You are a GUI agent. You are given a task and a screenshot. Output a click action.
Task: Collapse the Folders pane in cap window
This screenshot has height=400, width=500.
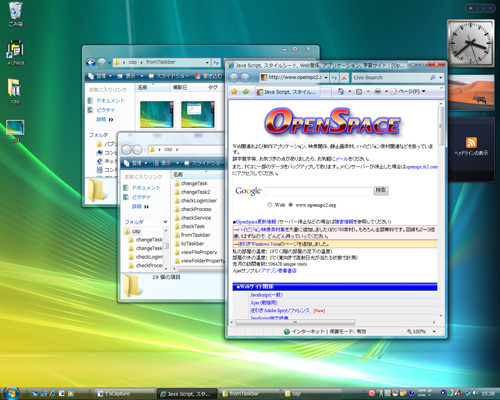165,222
